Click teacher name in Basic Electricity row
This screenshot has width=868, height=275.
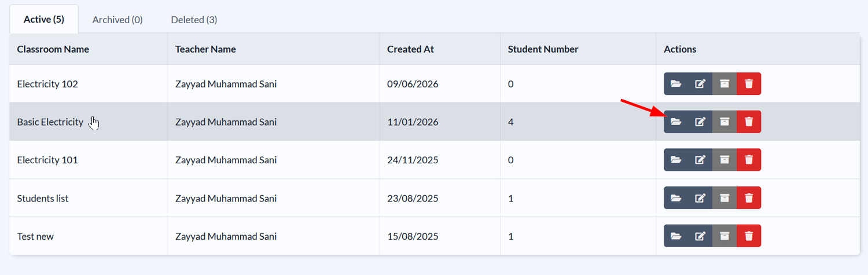coord(226,122)
